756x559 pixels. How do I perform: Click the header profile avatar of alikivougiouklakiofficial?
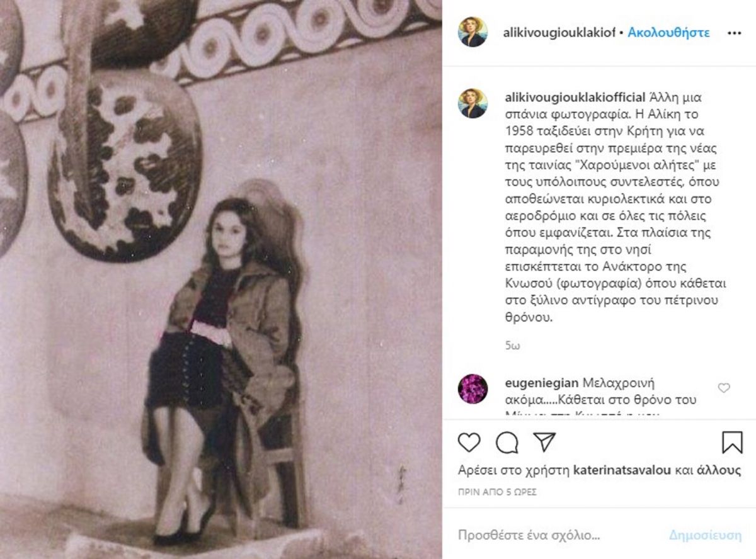point(472,32)
